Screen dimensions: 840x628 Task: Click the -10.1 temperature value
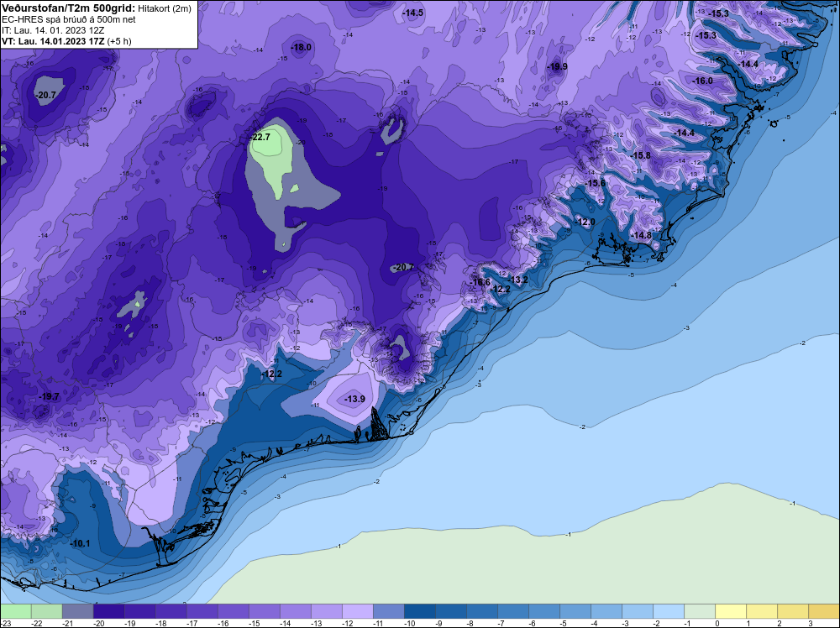coord(81,543)
